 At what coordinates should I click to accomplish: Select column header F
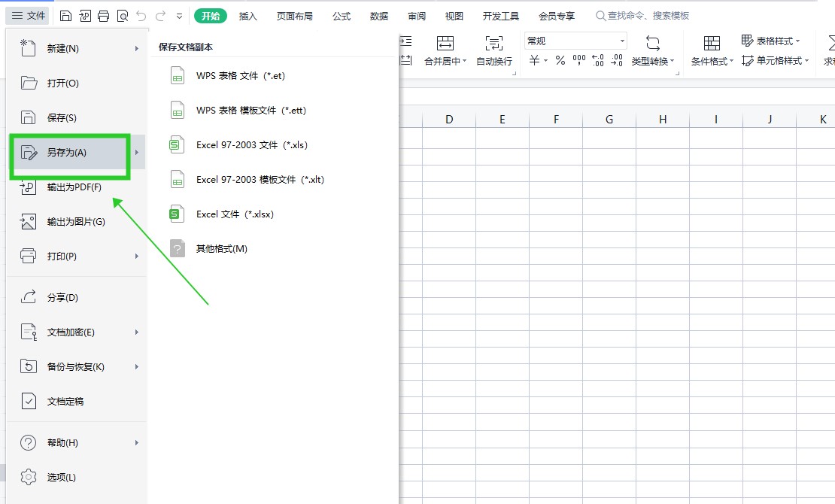[x=556, y=119]
